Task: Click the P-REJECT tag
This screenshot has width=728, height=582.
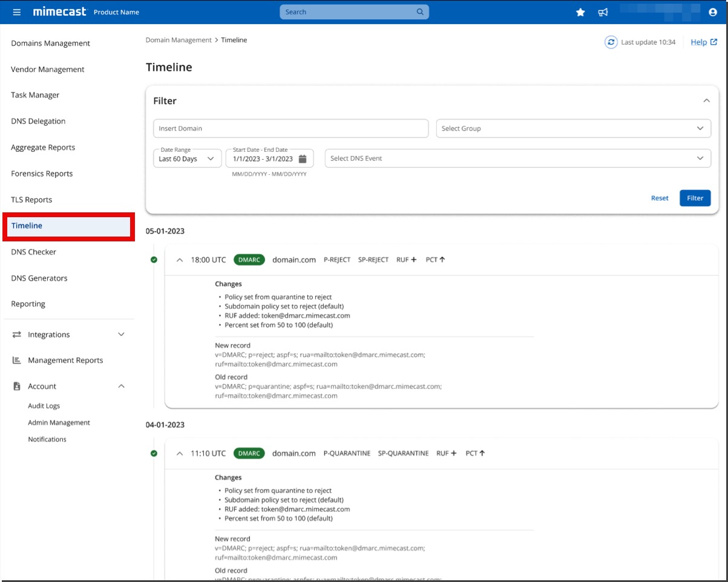Action: coord(337,260)
